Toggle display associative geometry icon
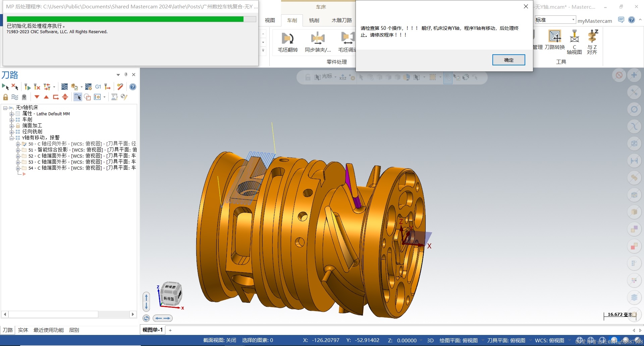 point(87,97)
